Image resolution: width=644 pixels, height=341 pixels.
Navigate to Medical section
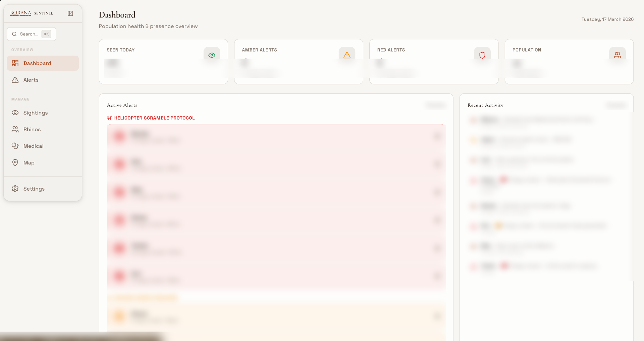point(43,146)
